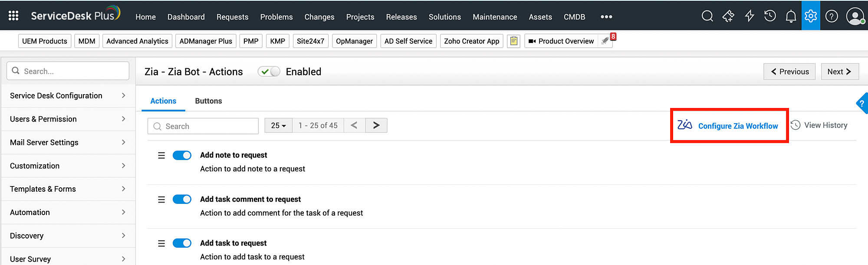Open UEM Products shortcut

(x=45, y=41)
